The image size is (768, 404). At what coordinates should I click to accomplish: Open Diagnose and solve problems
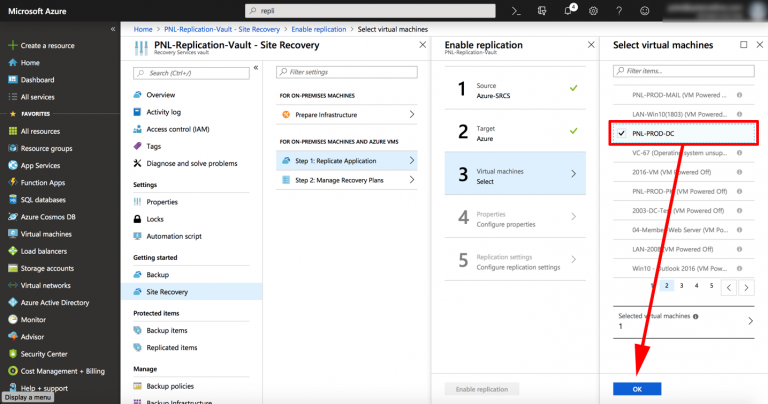[192, 164]
